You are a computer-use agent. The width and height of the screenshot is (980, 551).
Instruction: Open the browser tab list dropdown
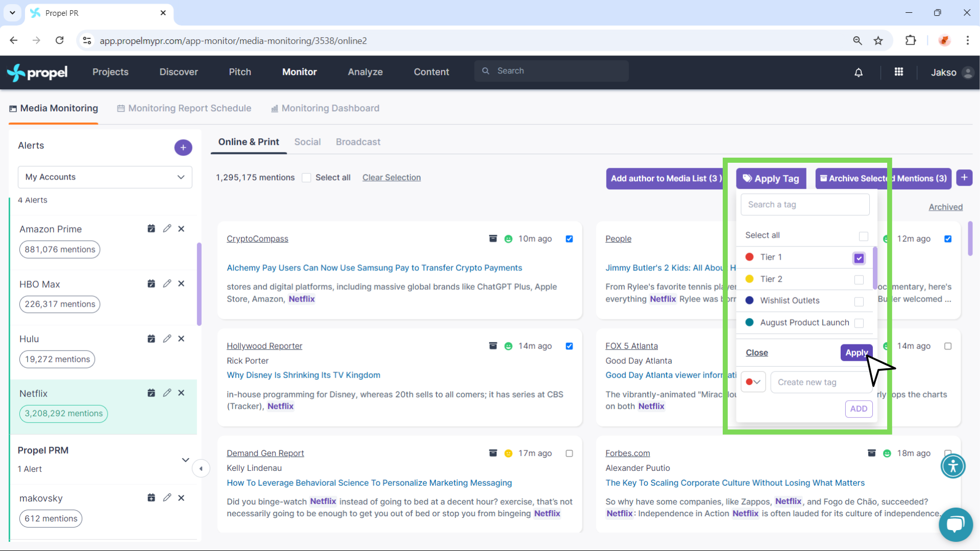point(12,13)
